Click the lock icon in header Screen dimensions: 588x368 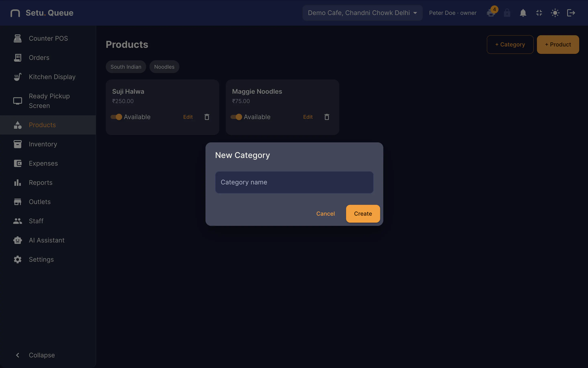[x=507, y=13]
